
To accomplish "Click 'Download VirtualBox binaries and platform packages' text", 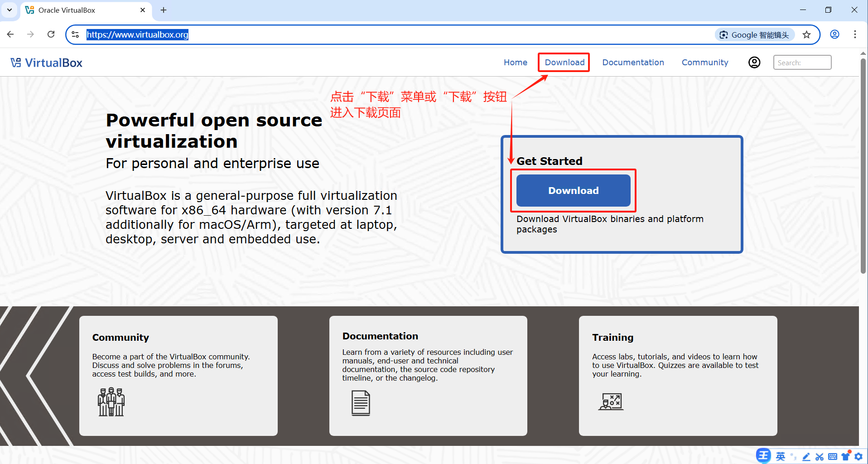I will [610, 224].
